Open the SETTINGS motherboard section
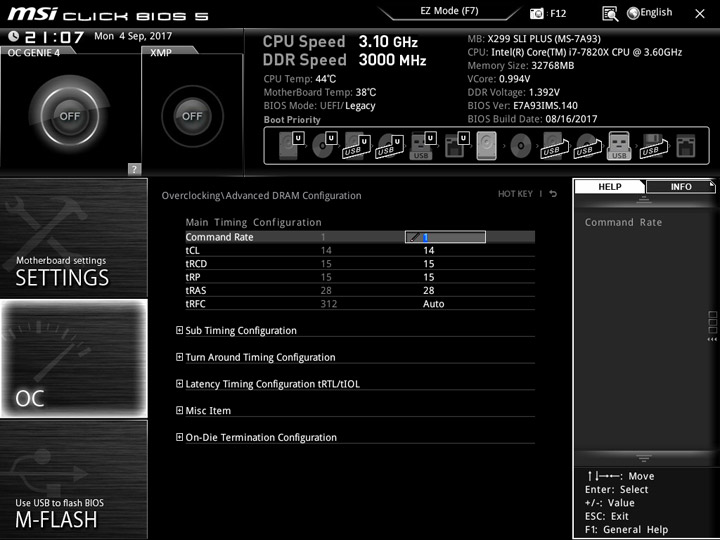 coord(73,238)
